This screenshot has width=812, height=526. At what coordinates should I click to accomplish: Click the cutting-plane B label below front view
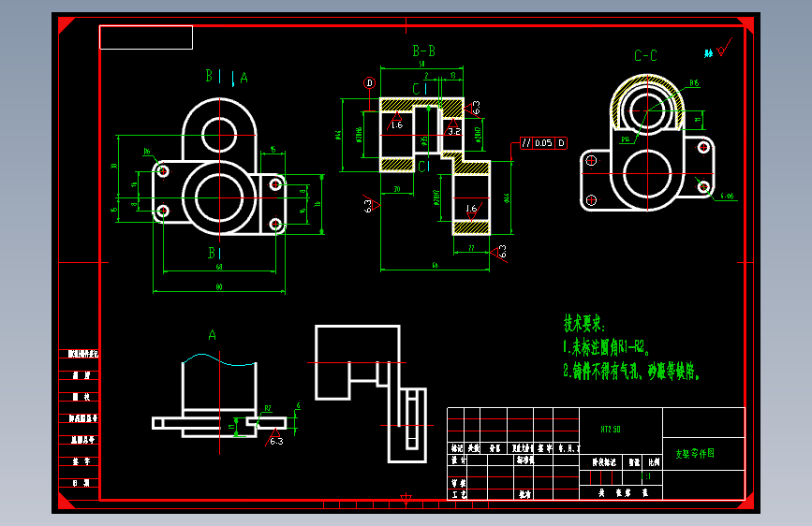212,253
